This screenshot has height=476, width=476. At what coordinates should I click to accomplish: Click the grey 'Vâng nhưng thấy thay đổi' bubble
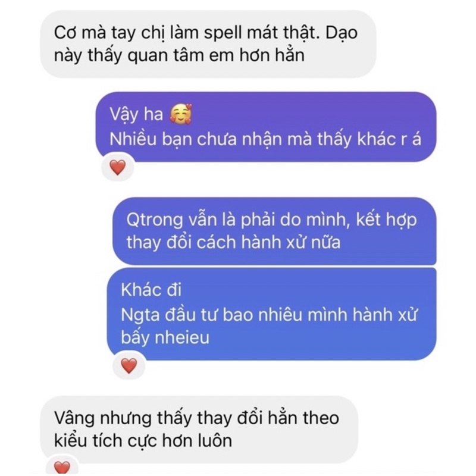point(199,429)
